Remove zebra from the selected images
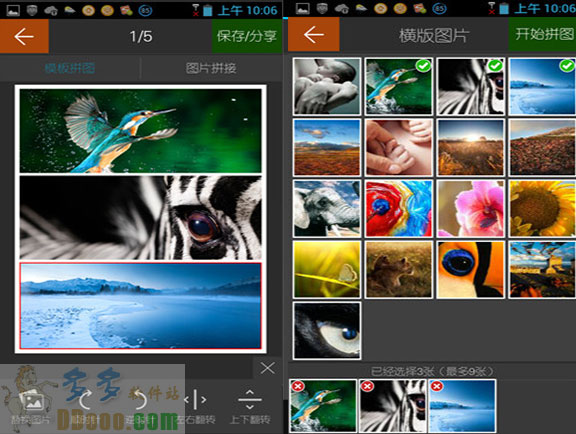Screen dimensions: 576x434 (x=367, y=386)
